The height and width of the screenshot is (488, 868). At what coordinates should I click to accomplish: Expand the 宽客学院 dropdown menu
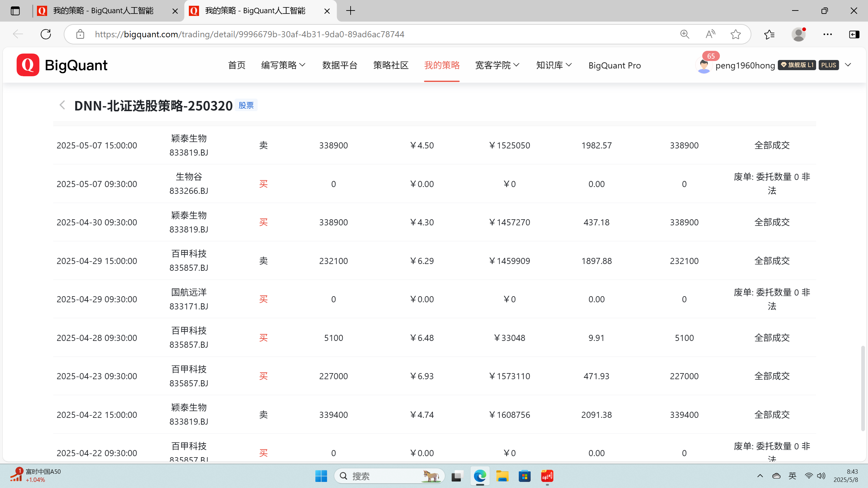point(497,65)
